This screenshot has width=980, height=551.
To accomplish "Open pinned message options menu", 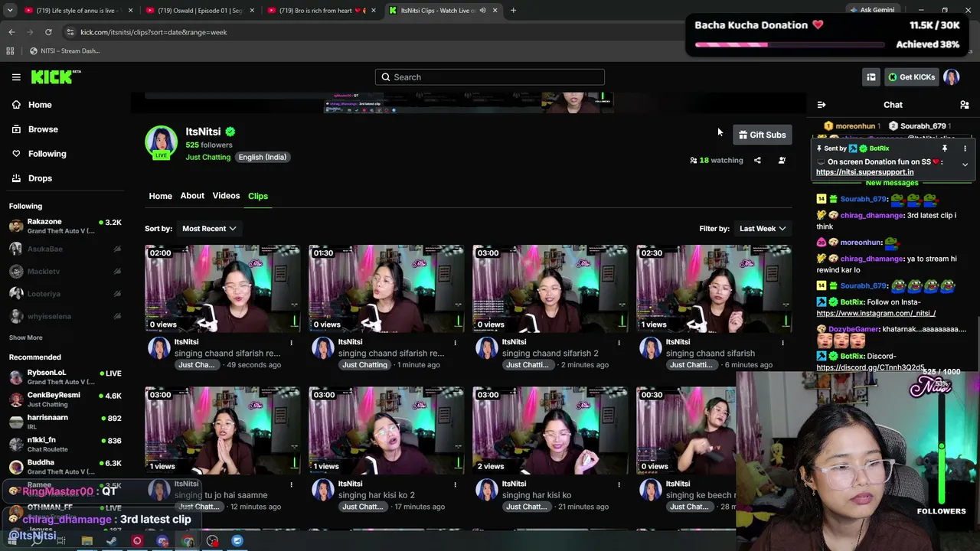I will [x=965, y=148].
